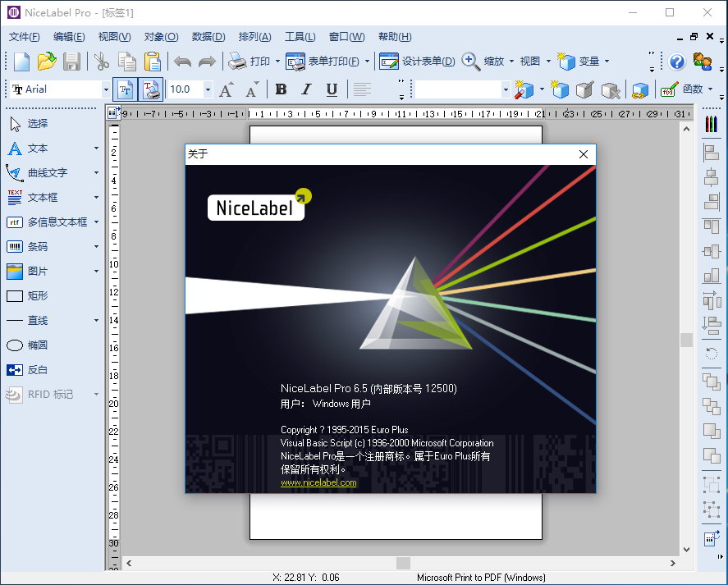
Task: Copy selection with the copy icon
Action: click(126, 62)
